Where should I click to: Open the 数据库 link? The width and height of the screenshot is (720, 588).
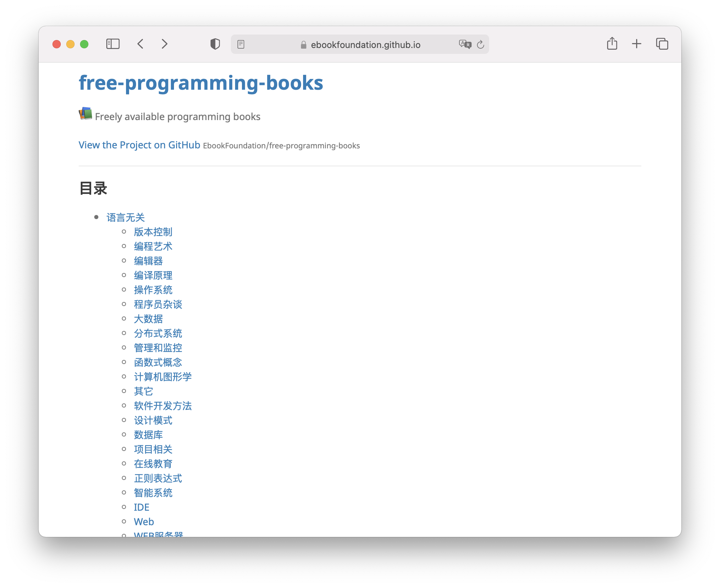[x=148, y=435]
